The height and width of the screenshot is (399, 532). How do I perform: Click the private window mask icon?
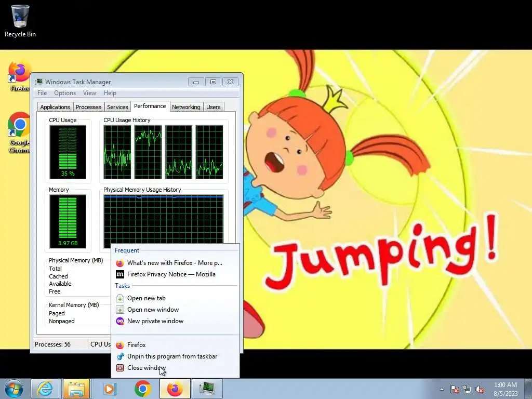pyautogui.click(x=120, y=321)
